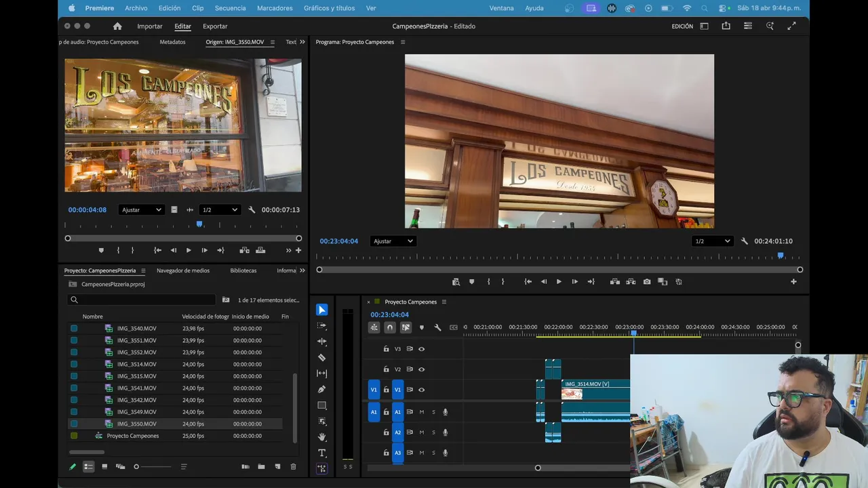Toggle Snap in timeline

coord(390,327)
